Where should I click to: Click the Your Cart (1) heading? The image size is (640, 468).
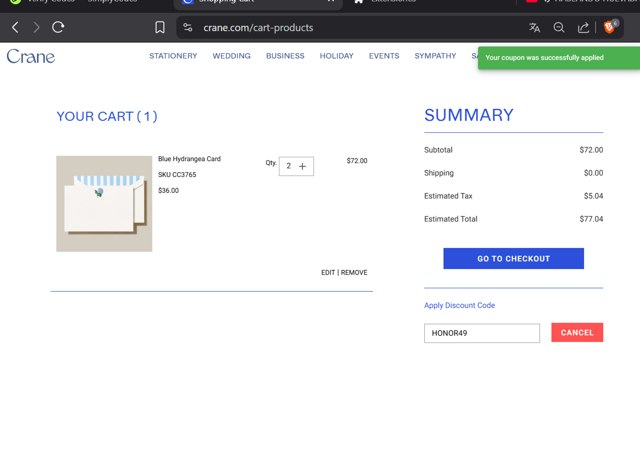(107, 116)
